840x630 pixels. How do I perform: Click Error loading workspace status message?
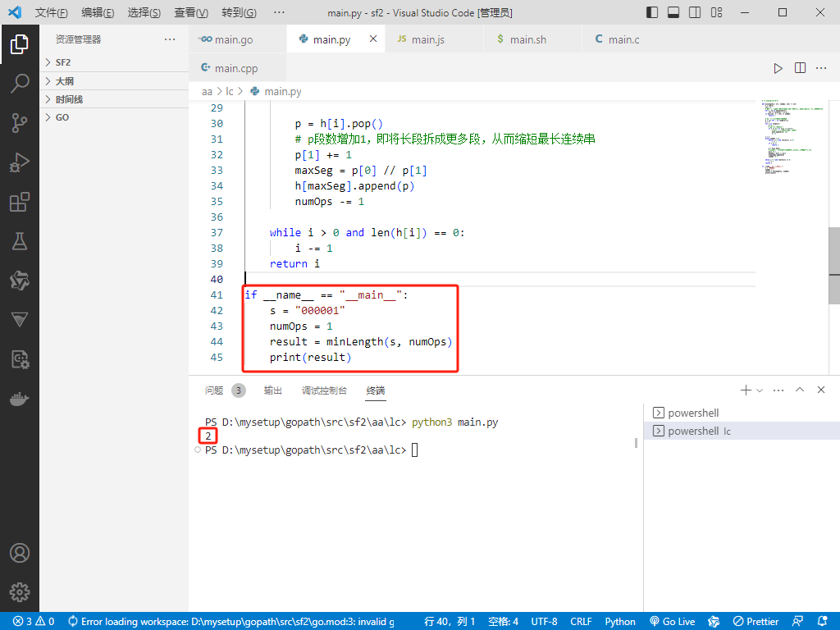[x=231, y=622]
